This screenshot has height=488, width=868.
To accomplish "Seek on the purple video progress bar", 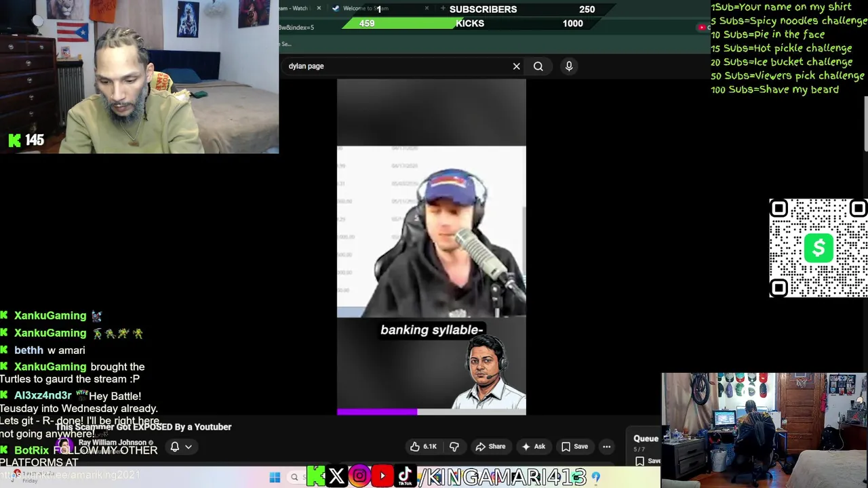I will click(x=431, y=411).
